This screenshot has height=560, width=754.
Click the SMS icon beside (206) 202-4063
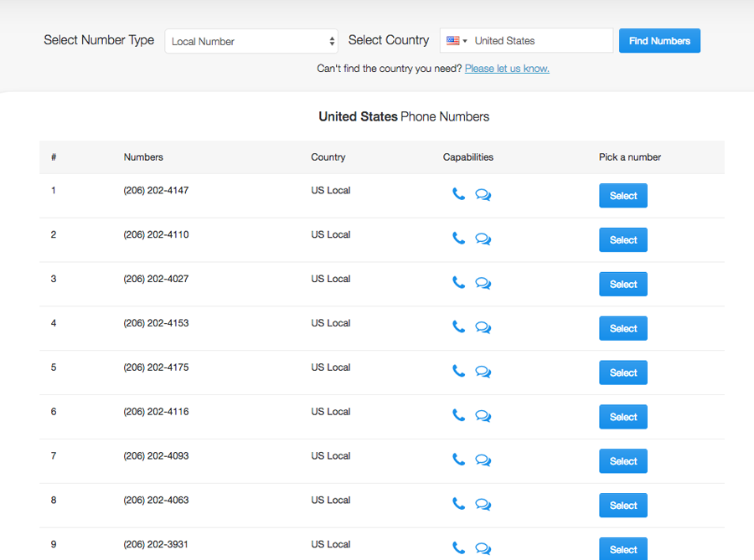483,504
